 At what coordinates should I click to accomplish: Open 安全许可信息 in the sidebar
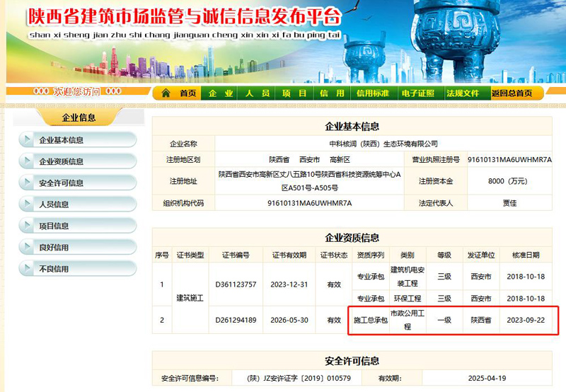point(61,183)
